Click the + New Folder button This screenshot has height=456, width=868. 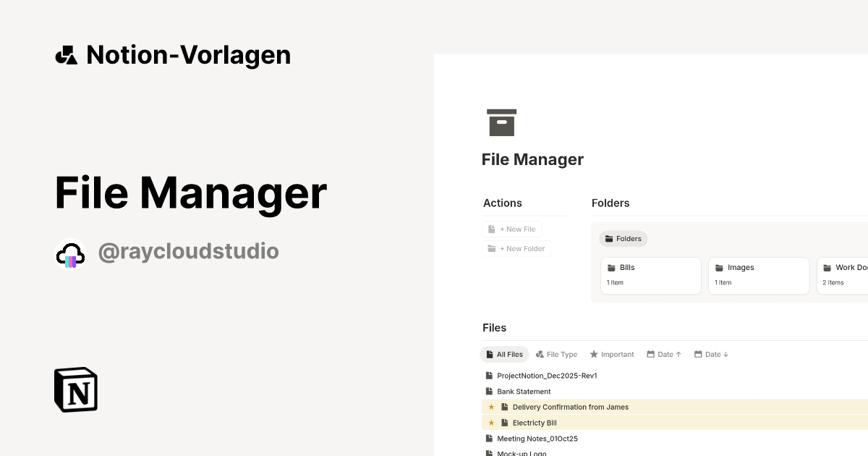516,248
